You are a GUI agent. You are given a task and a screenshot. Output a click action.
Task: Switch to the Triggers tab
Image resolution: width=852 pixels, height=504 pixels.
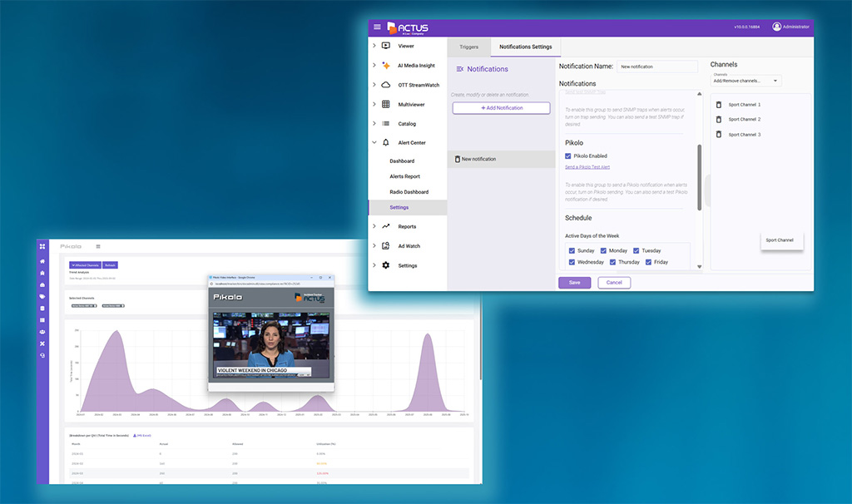click(x=468, y=47)
